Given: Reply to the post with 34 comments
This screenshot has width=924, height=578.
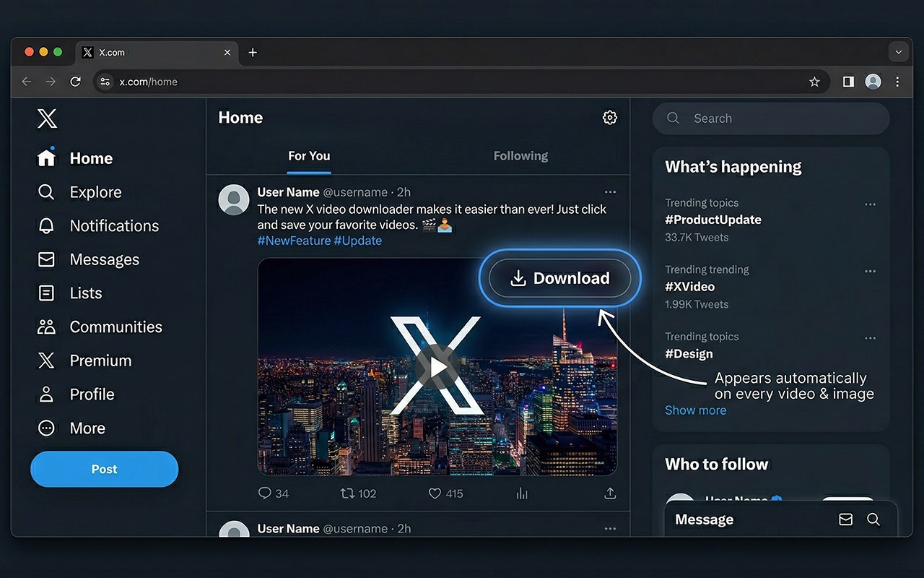Looking at the screenshot, I should point(273,493).
